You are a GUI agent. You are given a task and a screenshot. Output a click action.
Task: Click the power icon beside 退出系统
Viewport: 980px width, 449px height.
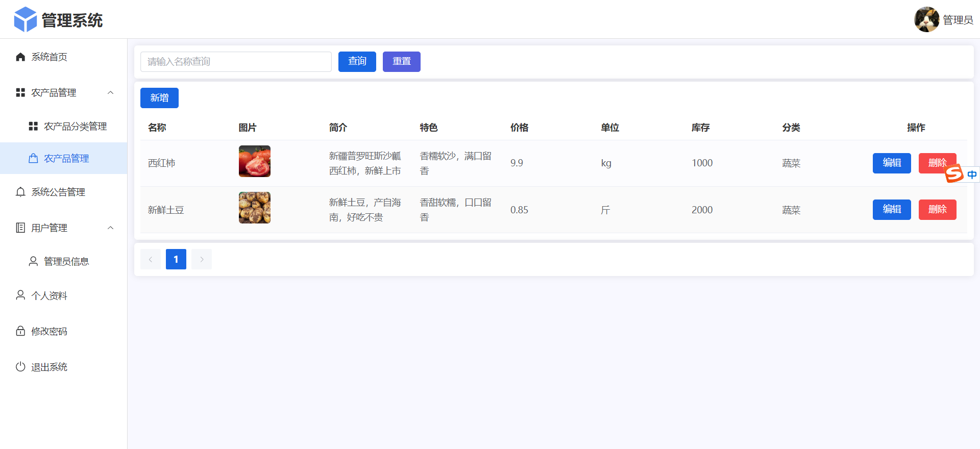point(20,367)
